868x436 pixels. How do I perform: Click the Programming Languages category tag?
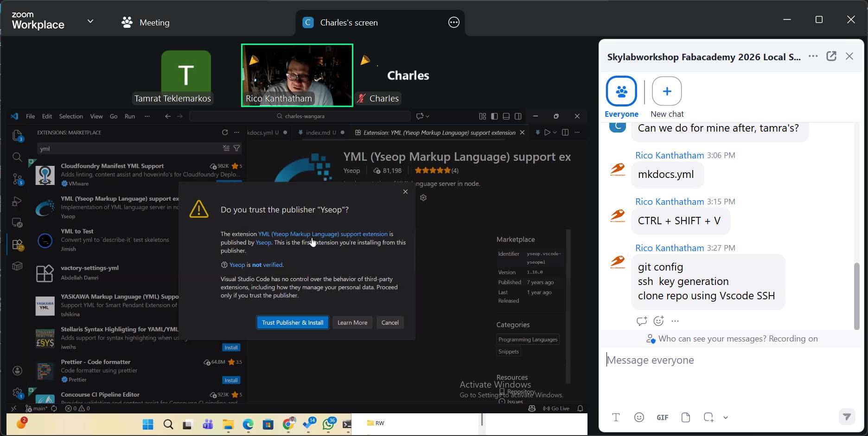pos(528,340)
